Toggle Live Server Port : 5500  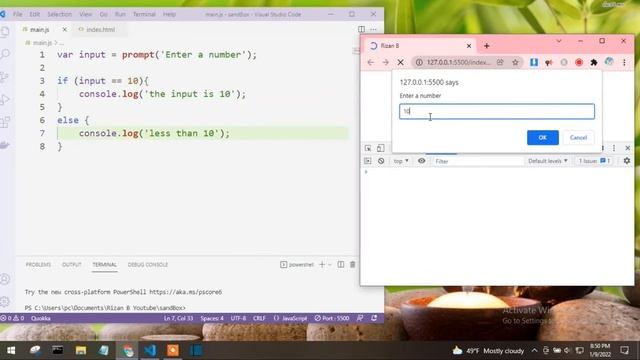[332, 318]
